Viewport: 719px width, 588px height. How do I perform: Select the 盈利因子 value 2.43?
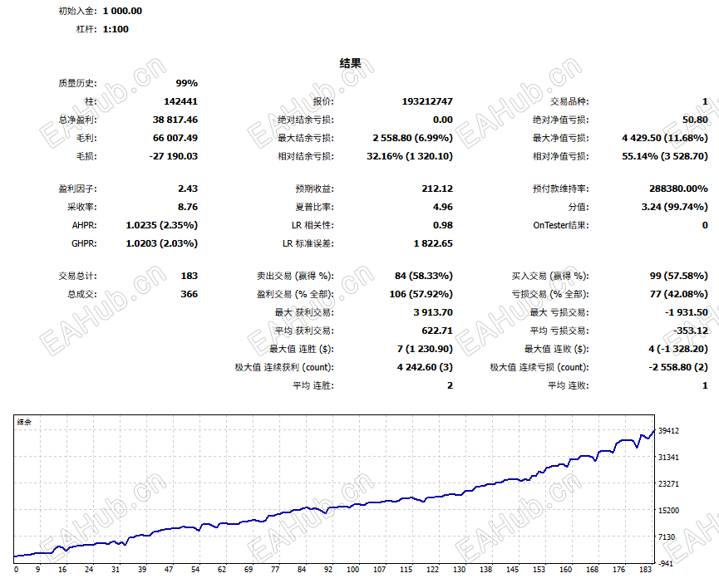[189, 189]
